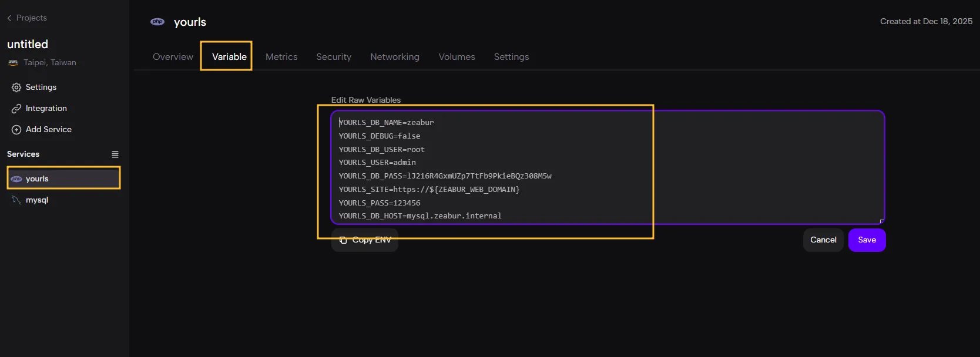Click the MySQL icon in services list
This screenshot has height=357, width=980.
pyautogui.click(x=16, y=200)
